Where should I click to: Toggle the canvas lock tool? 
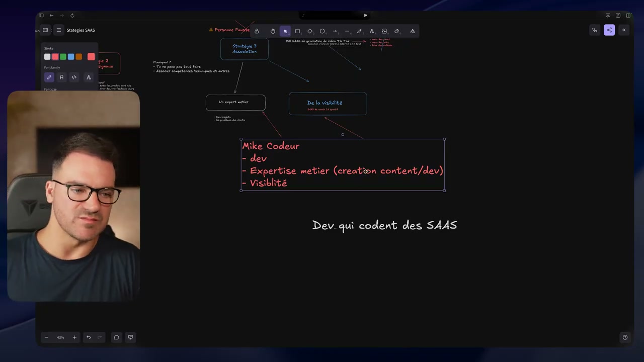[257, 31]
